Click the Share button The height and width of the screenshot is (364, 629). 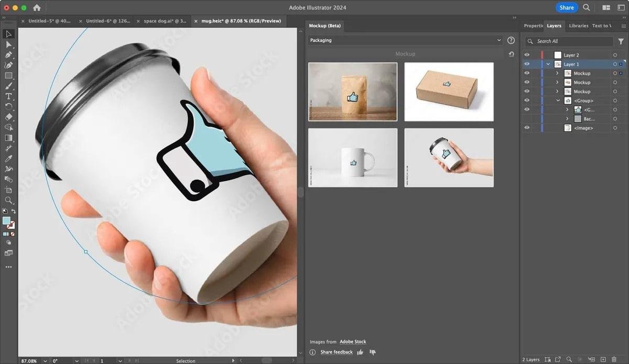tap(567, 7)
